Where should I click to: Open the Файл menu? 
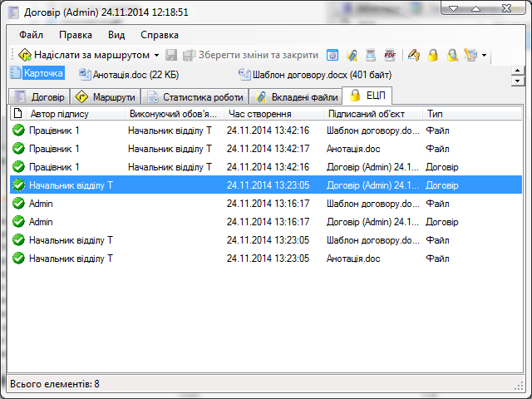[x=31, y=35]
